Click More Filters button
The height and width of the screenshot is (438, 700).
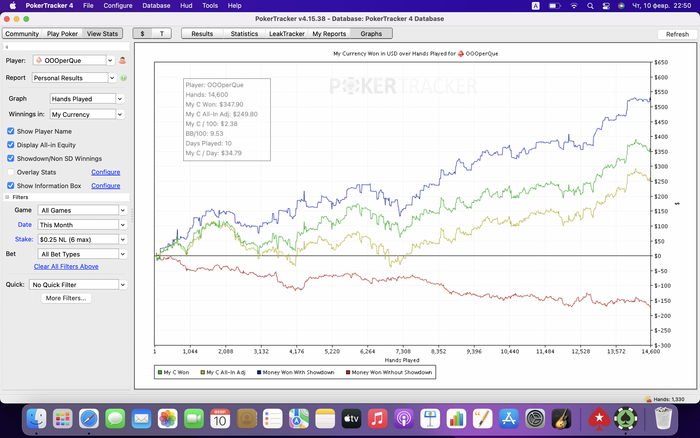point(66,298)
